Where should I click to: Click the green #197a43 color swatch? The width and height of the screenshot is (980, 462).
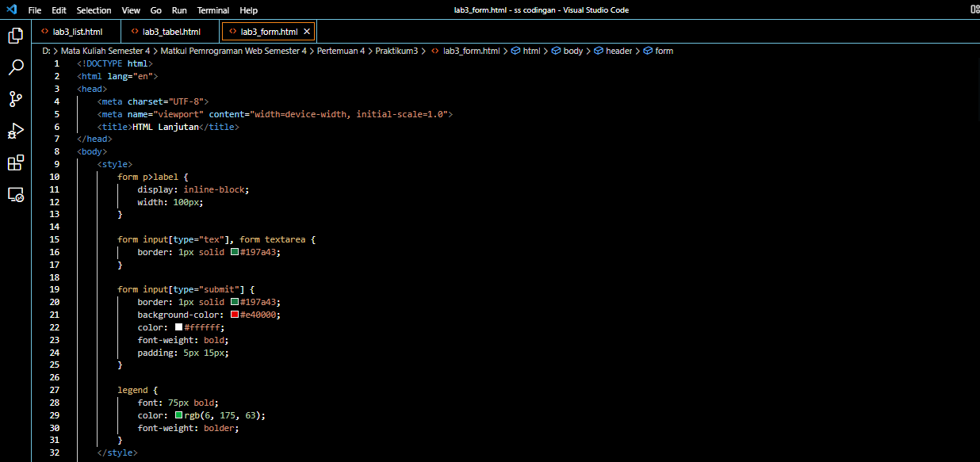pos(233,251)
